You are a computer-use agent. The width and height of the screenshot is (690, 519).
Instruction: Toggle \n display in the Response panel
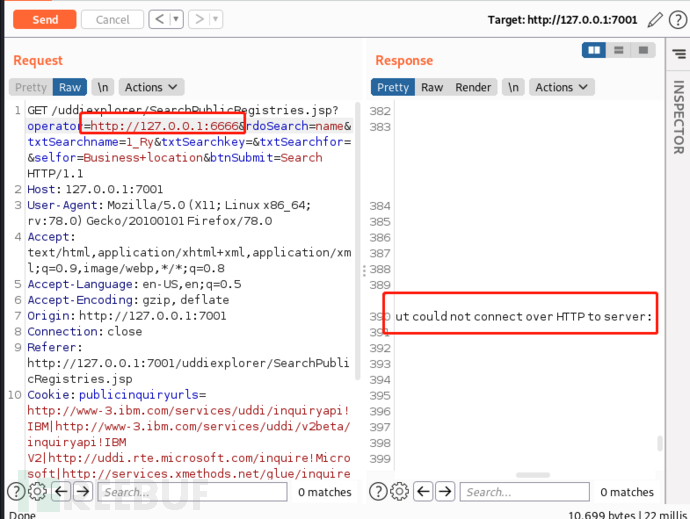512,87
